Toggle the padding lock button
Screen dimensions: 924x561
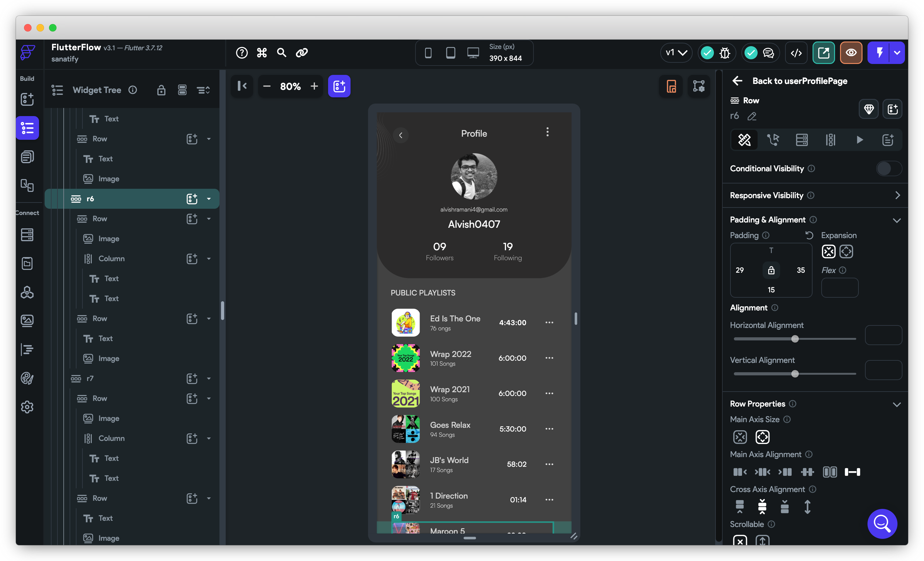(x=771, y=270)
